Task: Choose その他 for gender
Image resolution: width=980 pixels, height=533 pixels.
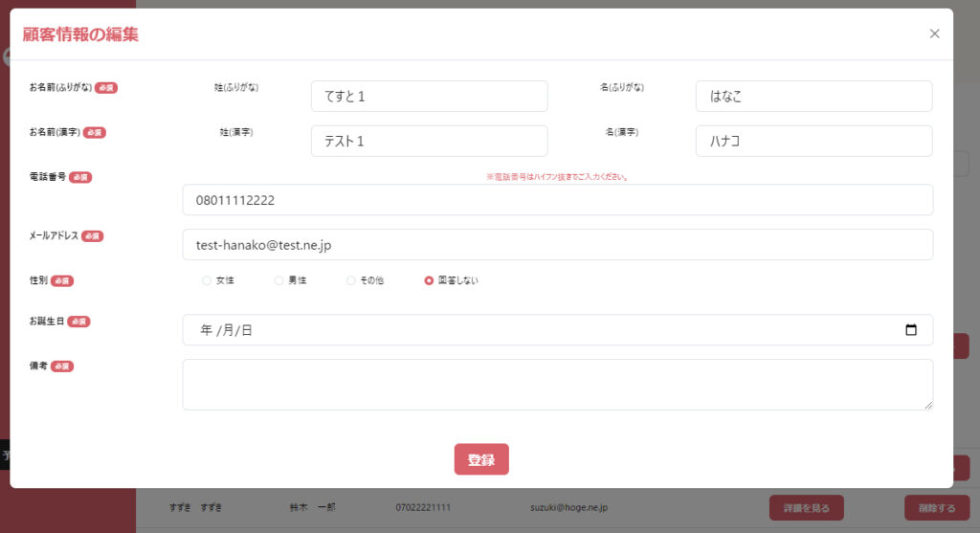Action: click(x=351, y=280)
